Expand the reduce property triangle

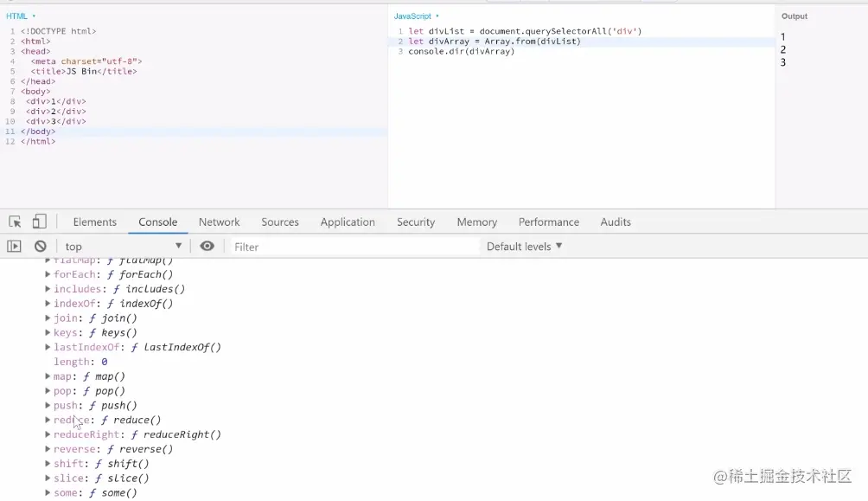click(x=48, y=420)
